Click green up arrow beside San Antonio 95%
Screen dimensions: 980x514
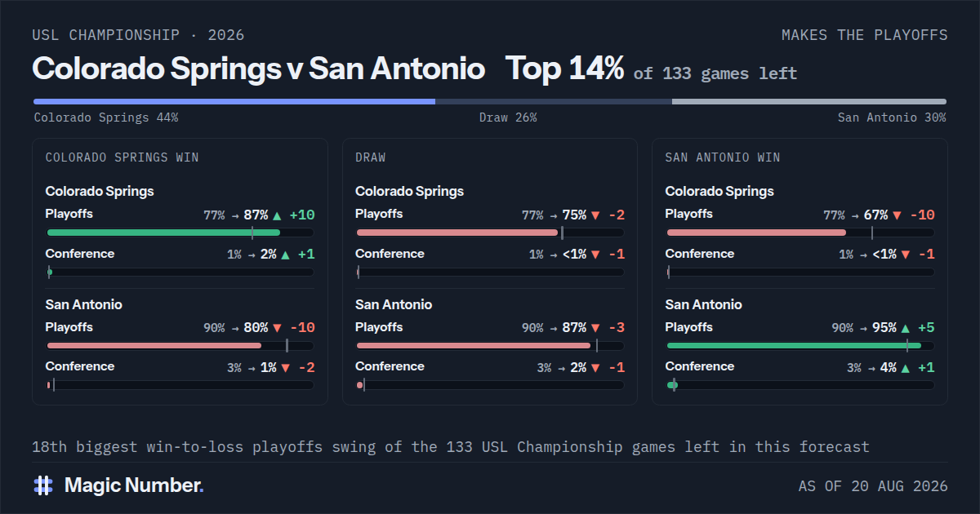click(x=905, y=328)
